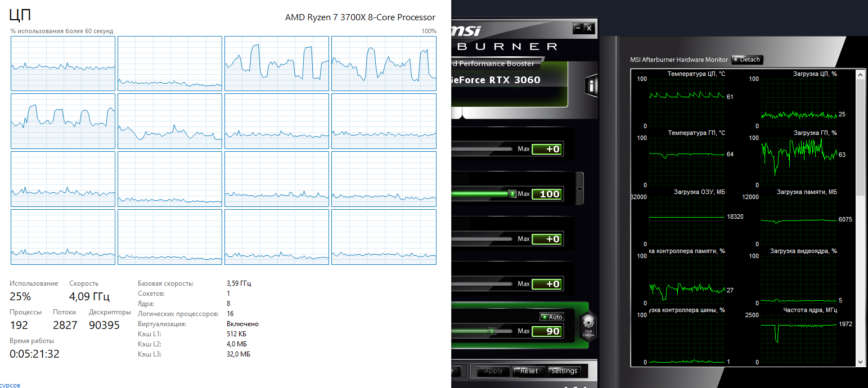Open Afterburner Settings

pyautogui.click(x=564, y=371)
